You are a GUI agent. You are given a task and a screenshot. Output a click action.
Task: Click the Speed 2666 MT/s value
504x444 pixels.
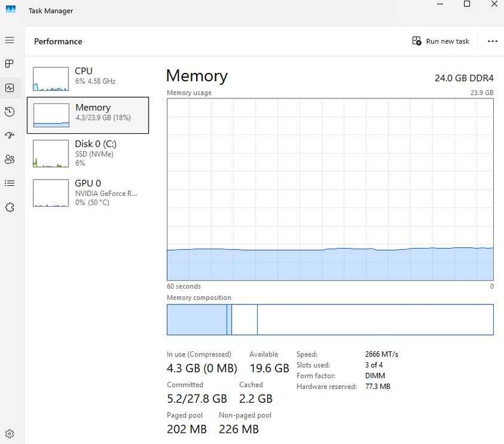pyautogui.click(x=381, y=354)
